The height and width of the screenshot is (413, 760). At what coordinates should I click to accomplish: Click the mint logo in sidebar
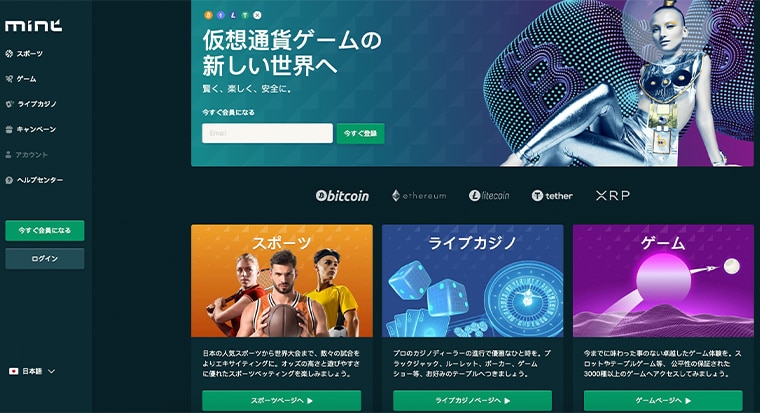click(x=33, y=26)
